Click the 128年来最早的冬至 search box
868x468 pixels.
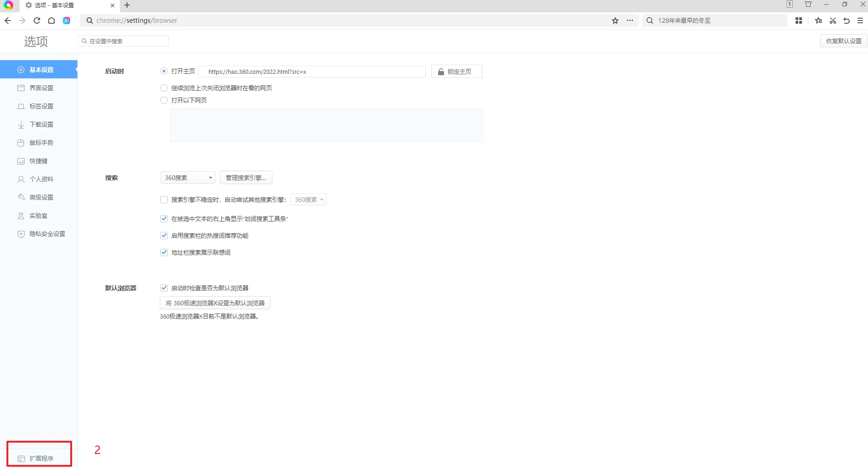pyautogui.click(x=715, y=21)
